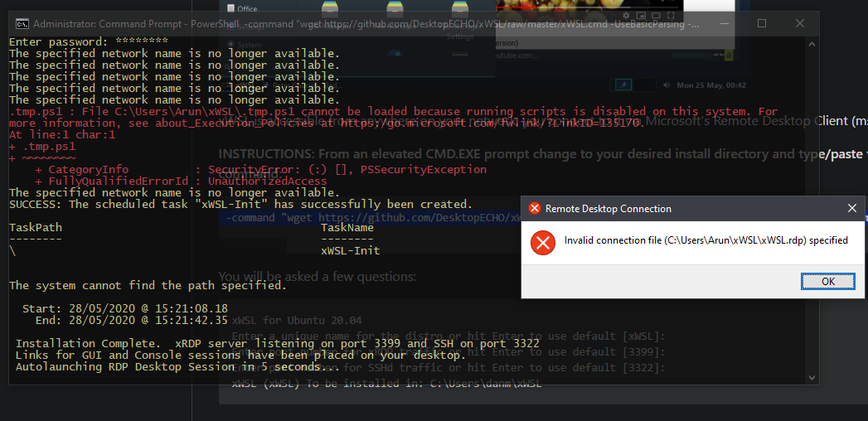Click the "Links for GUI and Console sessions" line
Screen dimensions: 868x421
click(x=241, y=356)
